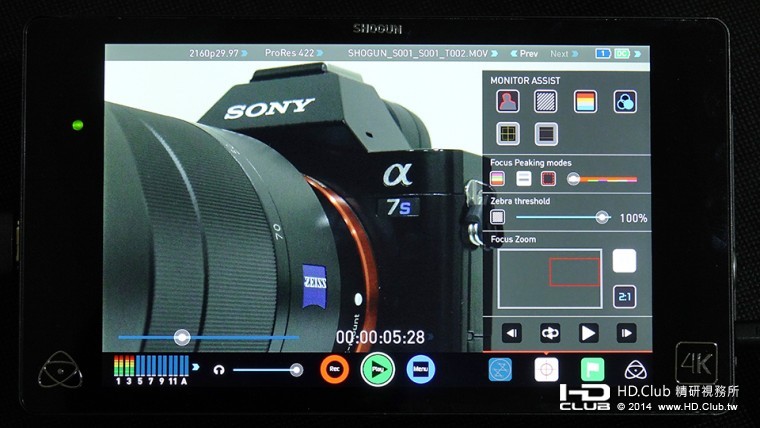Image resolution: width=760 pixels, height=428 pixels.
Task: Toggle the 2:1 focus zoom ratio
Action: (624, 297)
